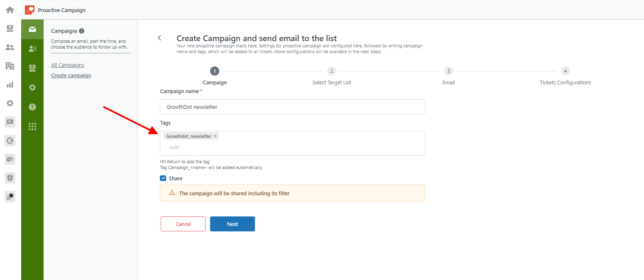Click the Proactive Campaign logo in the header
This screenshot has width=644, height=280.
click(29, 10)
